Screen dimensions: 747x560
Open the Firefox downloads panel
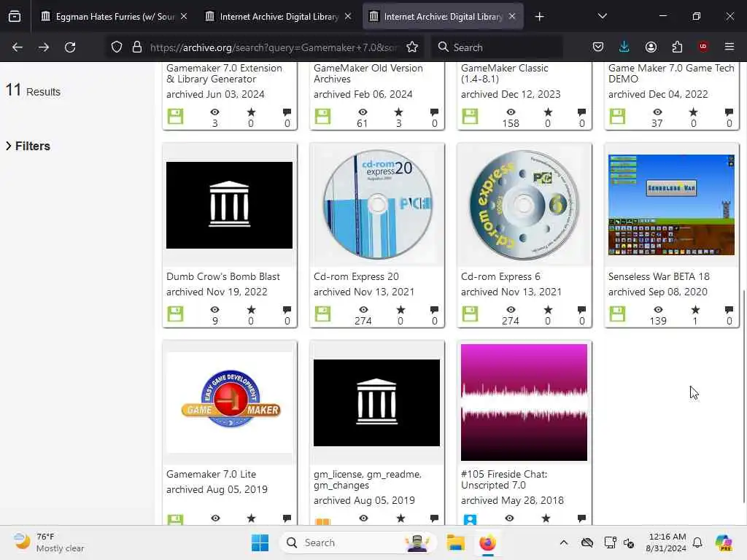click(624, 47)
